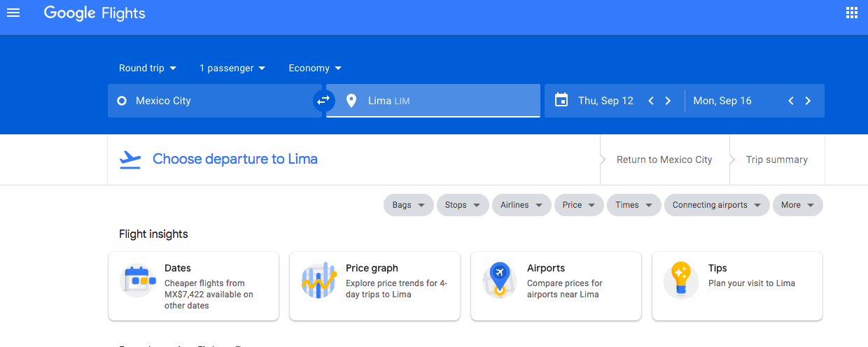Open the hamburger main menu
This screenshot has height=347, width=868.
(13, 13)
